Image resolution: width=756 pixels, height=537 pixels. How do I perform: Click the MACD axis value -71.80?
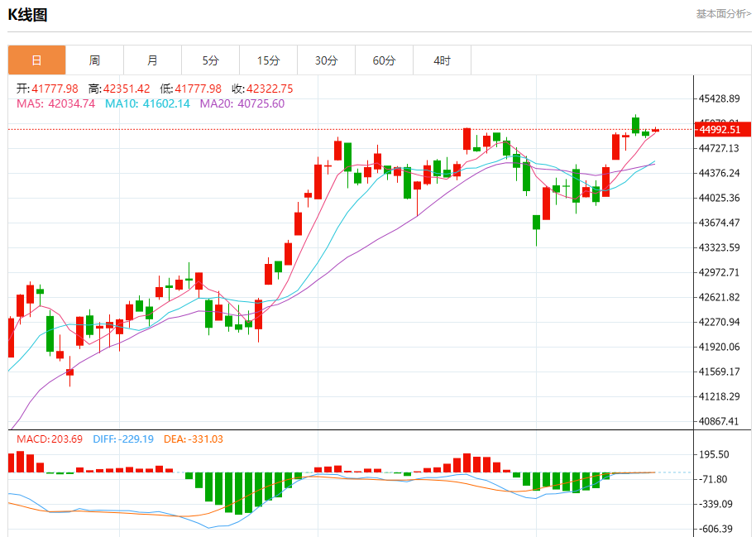713,479
